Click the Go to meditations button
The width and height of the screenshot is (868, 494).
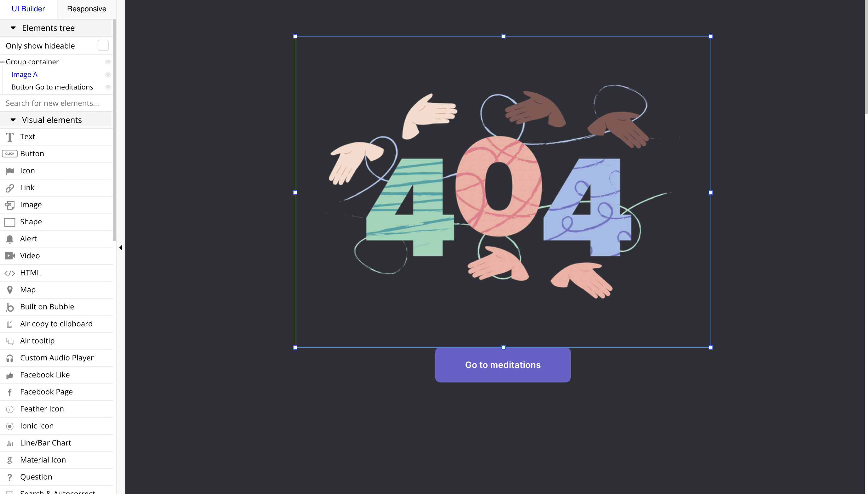[502, 365]
